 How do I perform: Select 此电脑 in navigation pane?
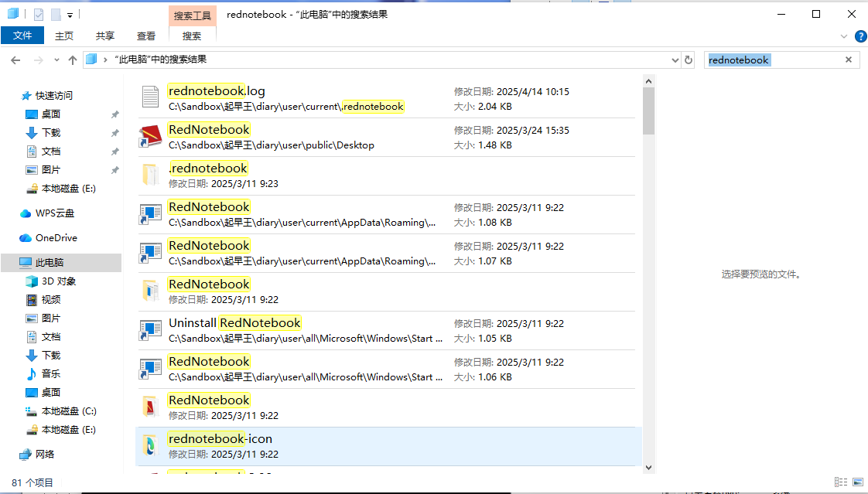(61, 262)
